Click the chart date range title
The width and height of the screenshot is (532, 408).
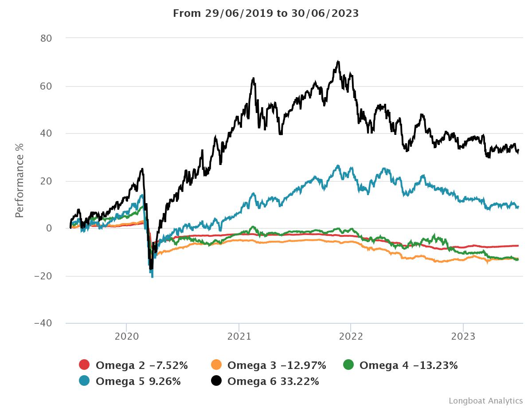tap(266, 13)
